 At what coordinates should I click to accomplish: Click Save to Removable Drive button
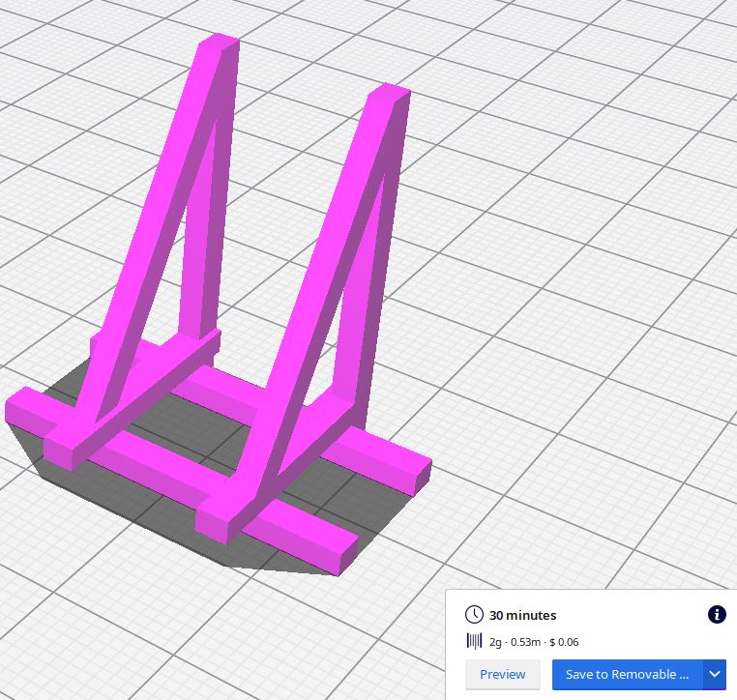(x=627, y=674)
